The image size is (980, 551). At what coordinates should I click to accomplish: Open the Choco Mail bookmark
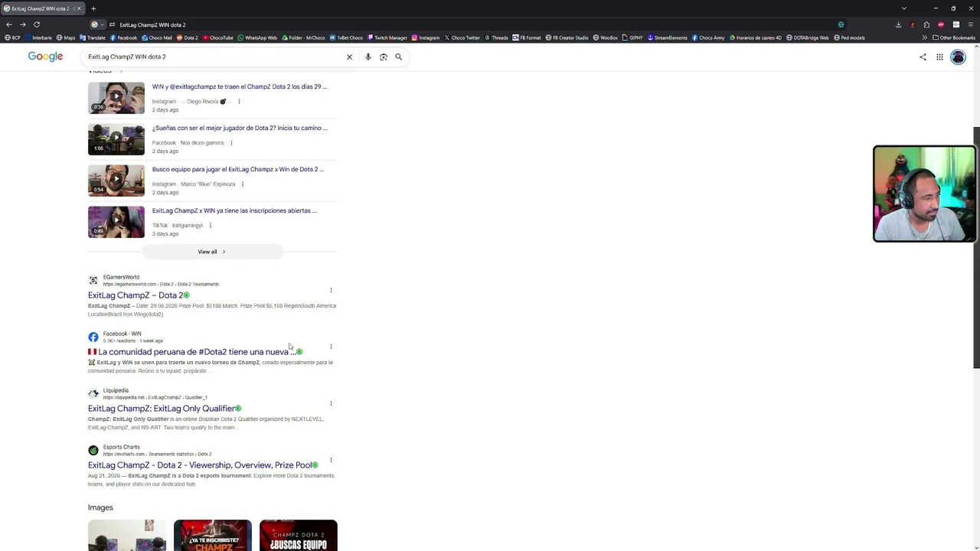click(x=157, y=37)
